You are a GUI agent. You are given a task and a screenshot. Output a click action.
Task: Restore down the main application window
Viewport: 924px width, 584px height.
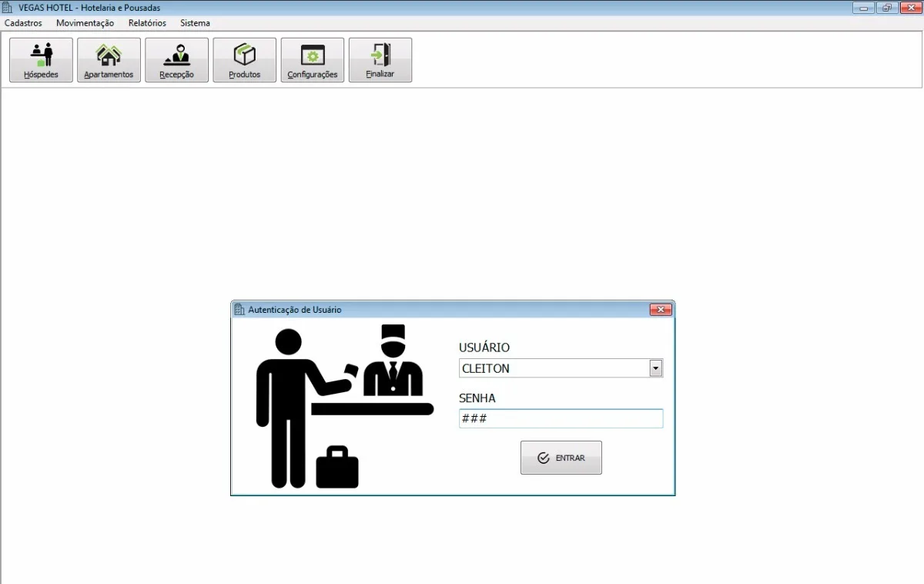pos(887,8)
